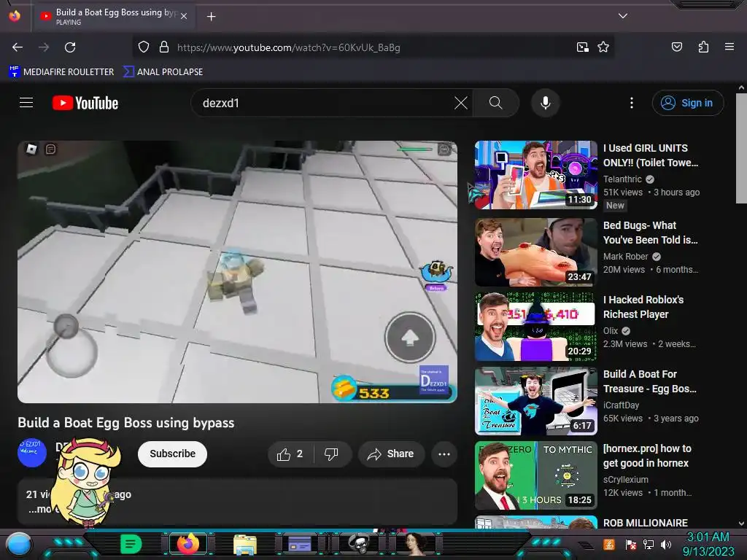
Task: Run search with magnifying glass button
Action: click(495, 103)
